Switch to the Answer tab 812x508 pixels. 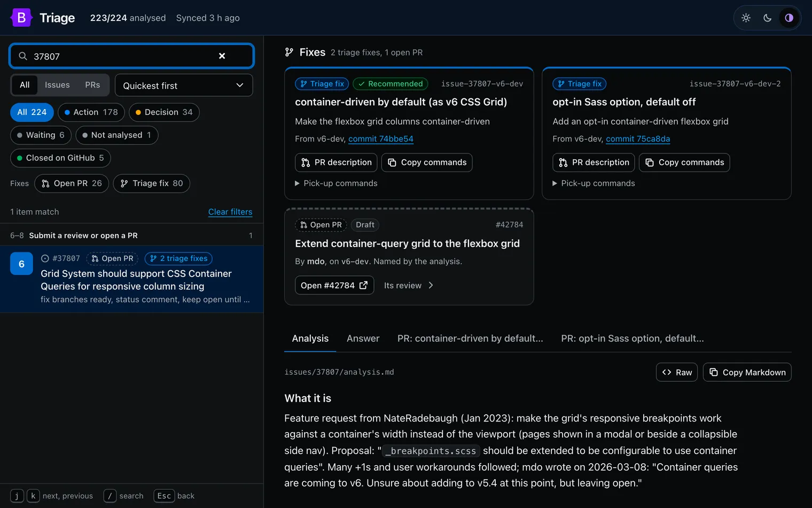pyautogui.click(x=363, y=338)
